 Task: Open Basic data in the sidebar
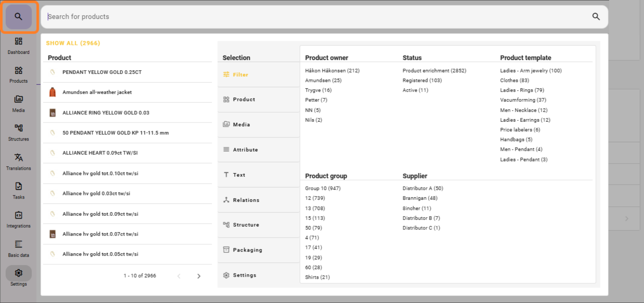(18, 249)
